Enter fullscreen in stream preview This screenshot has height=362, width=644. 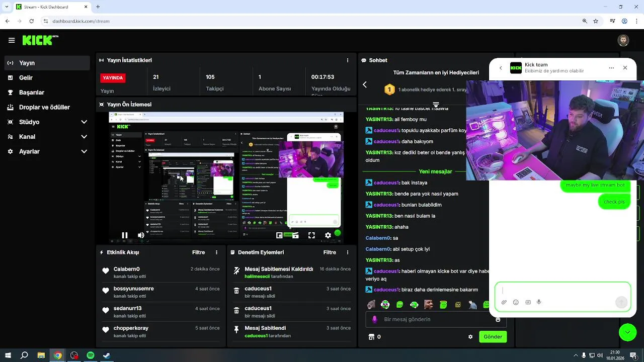[x=311, y=235]
